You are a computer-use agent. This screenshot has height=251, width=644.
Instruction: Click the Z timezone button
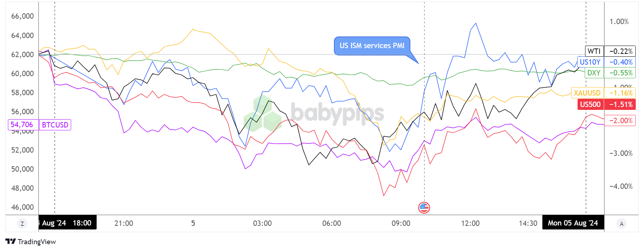22,224
